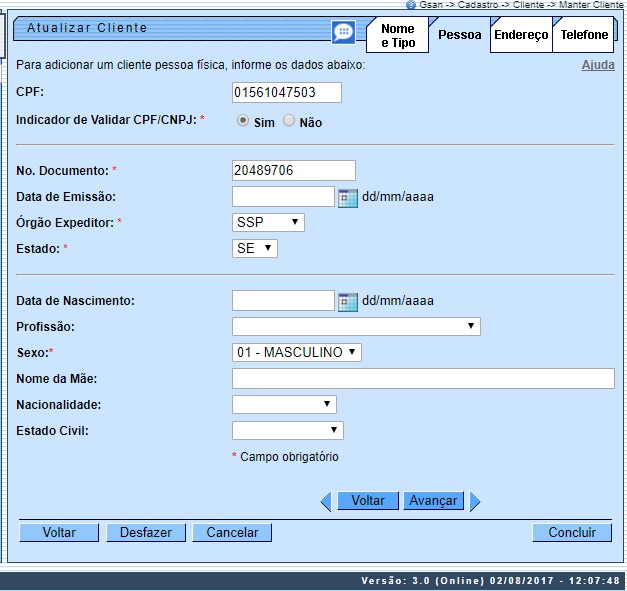This screenshot has width=627, height=591.
Task: Open calendar picker for Data de Emissão
Action: click(347, 197)
